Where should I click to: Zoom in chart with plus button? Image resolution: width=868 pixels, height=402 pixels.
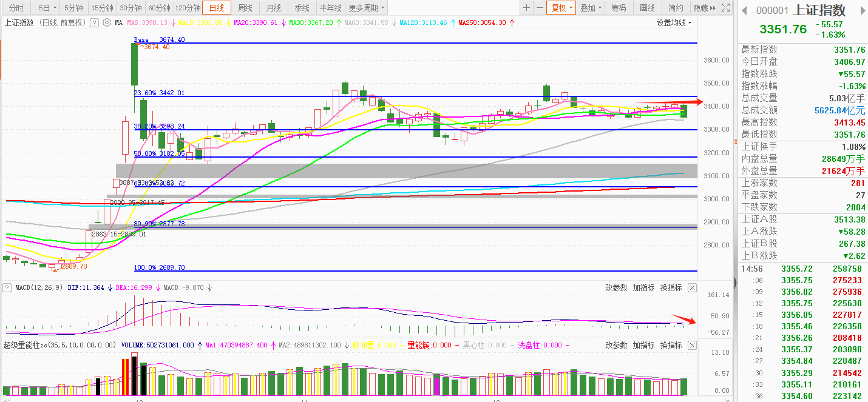point(526,8)
